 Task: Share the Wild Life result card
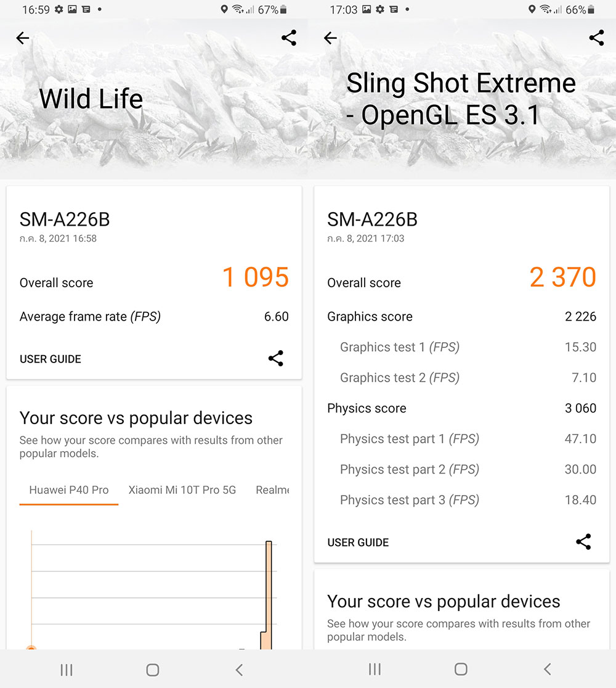pos(276,358)
